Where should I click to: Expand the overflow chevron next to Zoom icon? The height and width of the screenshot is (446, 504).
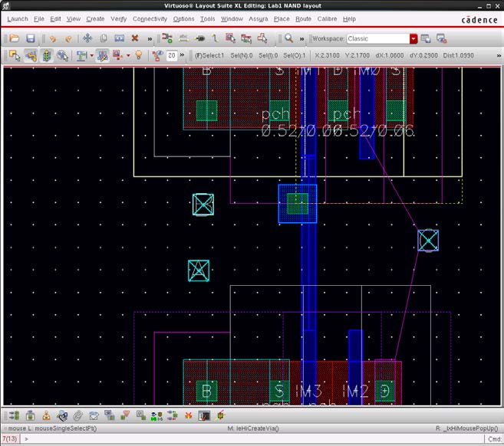301,39
